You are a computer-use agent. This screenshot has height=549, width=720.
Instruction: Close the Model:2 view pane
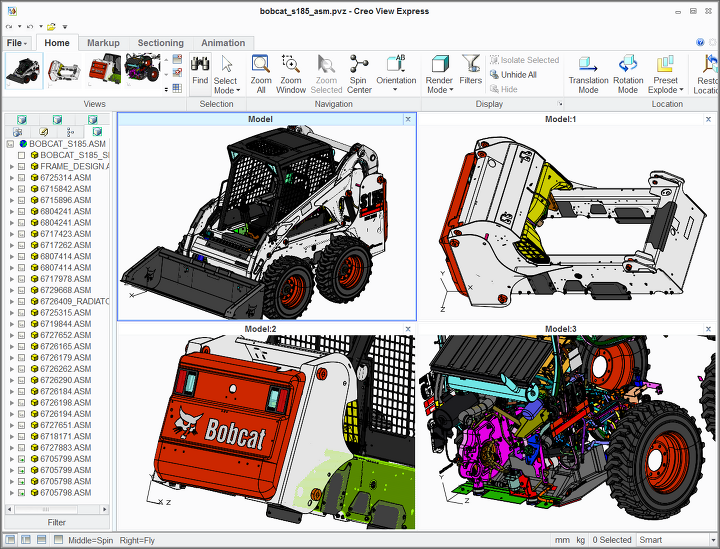[408, 329]
